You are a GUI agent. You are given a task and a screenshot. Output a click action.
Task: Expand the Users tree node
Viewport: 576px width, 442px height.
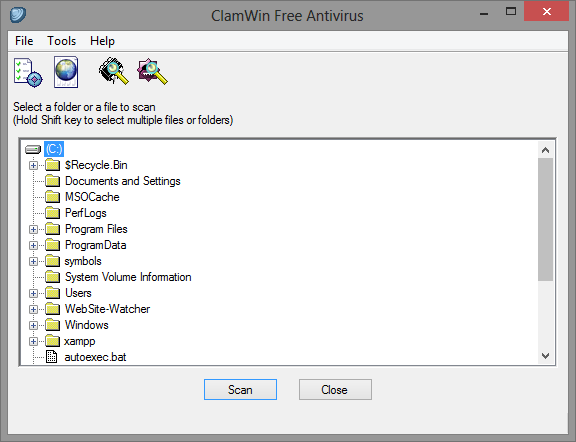click(x=33, y=293)
